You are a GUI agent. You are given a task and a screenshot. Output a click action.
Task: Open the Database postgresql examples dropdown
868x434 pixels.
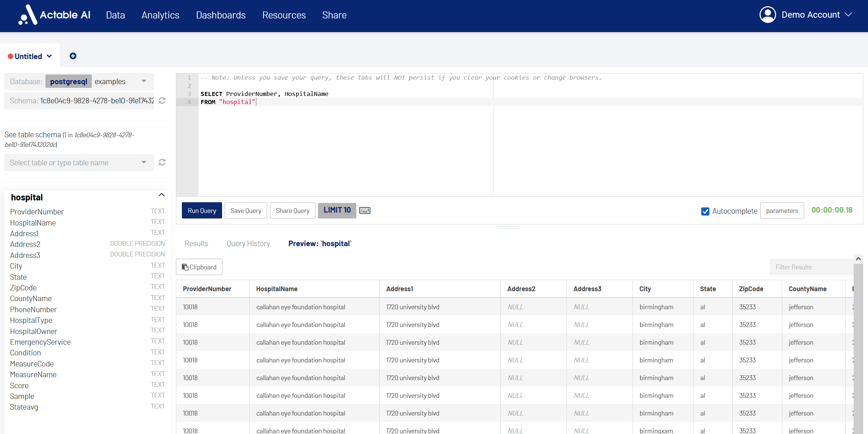pyautogui.click(x=79, y=82)
